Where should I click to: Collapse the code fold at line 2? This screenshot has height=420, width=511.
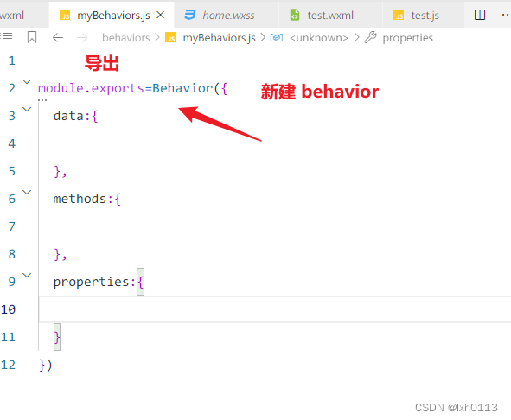(27, 81)
